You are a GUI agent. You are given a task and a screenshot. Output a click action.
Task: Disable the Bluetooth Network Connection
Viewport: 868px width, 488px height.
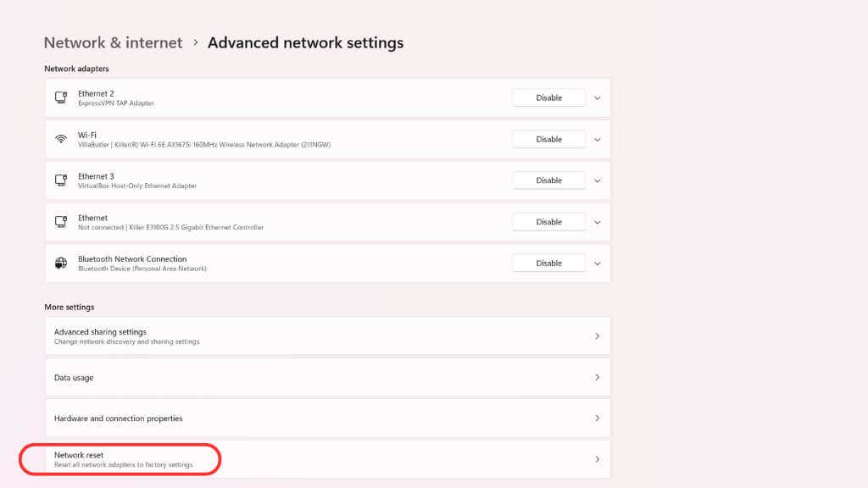[x=548, y=263]
